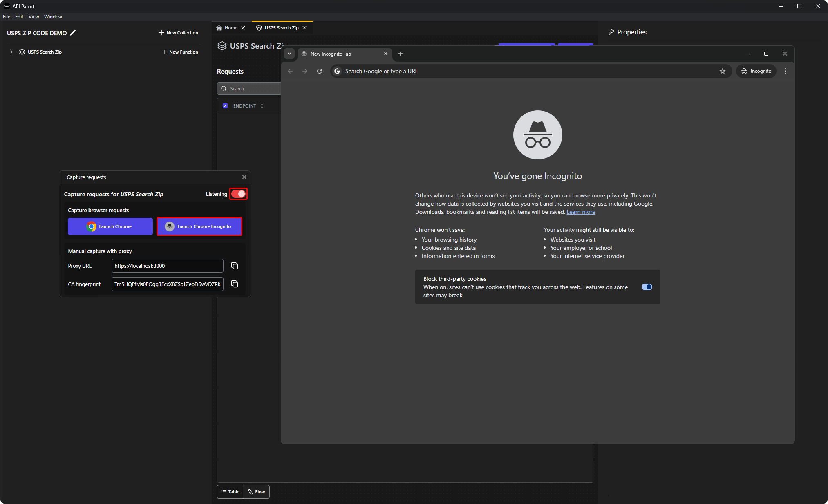The width and height of the screenshot is (828, 504).
Task: Reload the Chrome page
Action: coord(320,71)
